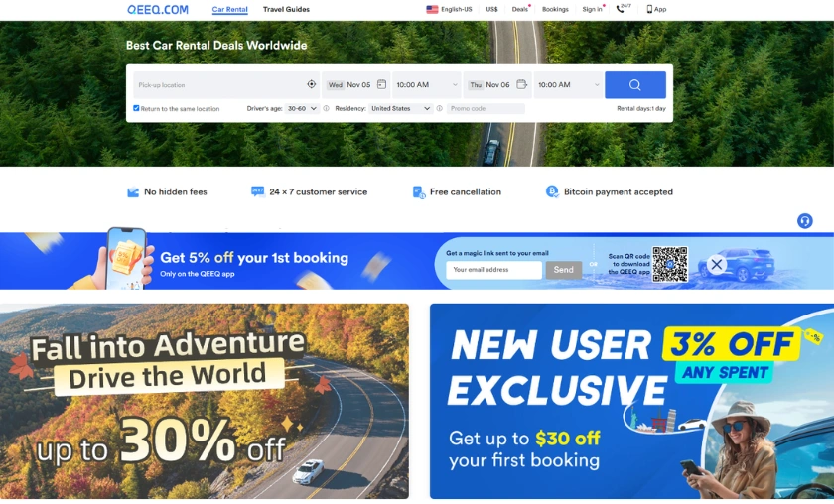The width and height of the screenshot is (834, 504).
Task: Expand the pick-up time 10:00 AM dropdown
Action: click(x=427, y=85)
